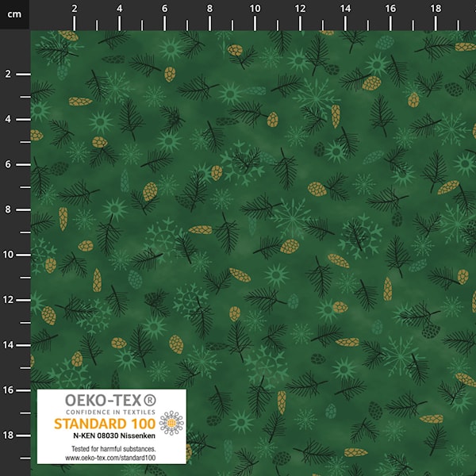Click the 12 mark on left ruler

[8, 300]
